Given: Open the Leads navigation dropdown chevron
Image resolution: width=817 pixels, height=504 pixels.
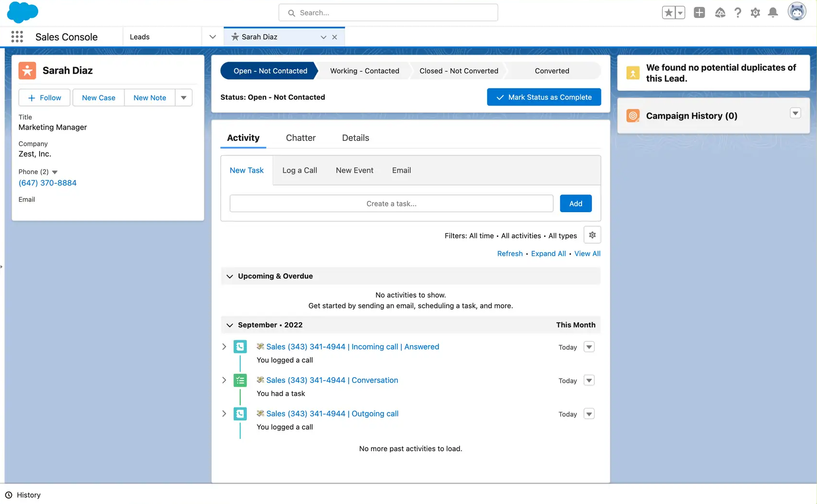Looking at the screenshot, I should click(x=212, y=37).
